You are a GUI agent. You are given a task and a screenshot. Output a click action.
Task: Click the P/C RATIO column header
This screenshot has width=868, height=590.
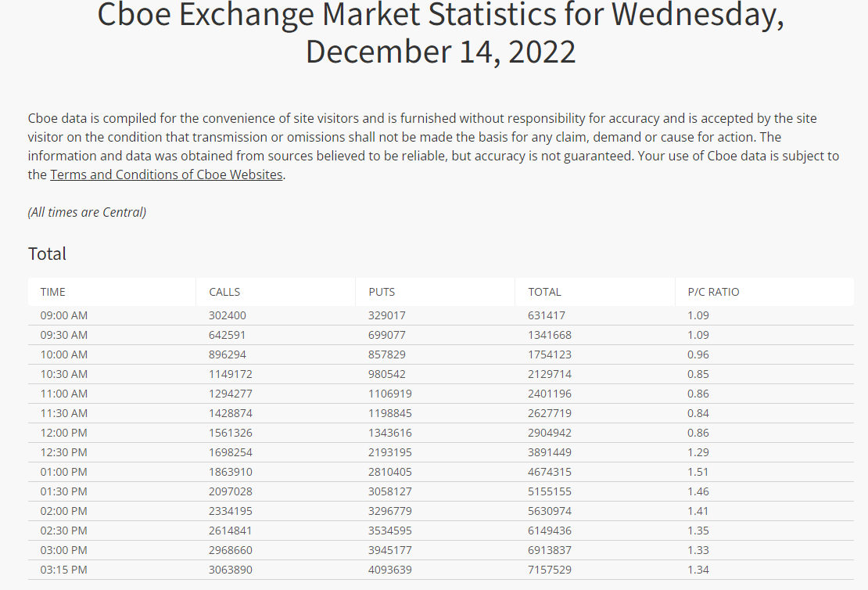[x=713, y=292]
